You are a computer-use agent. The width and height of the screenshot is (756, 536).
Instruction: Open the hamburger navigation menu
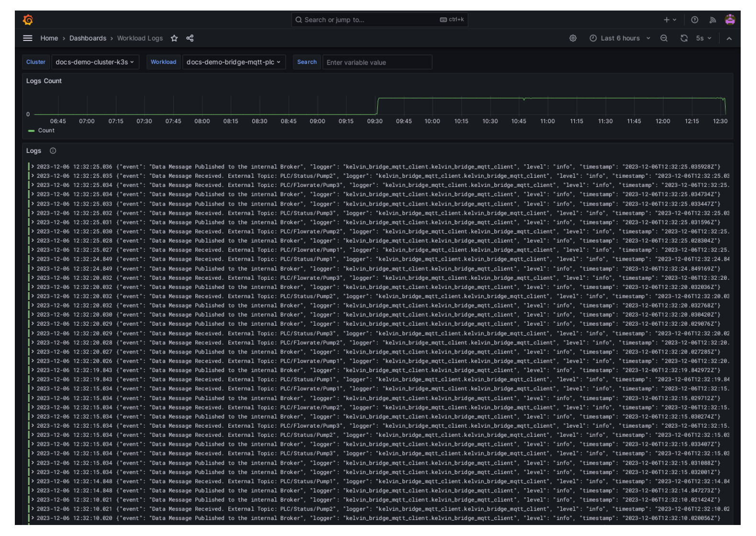point(28,38)
